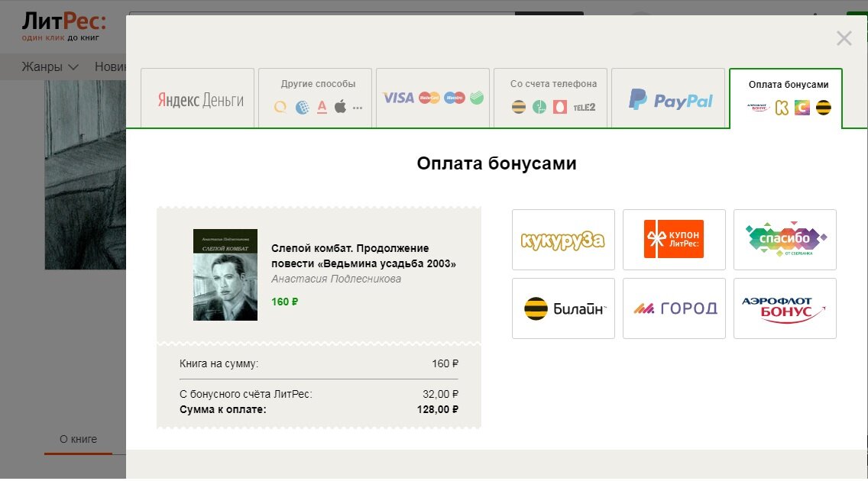Open the Жанры dropdown menu
This screenshot has height=481, width=868.
coord(50,66)
